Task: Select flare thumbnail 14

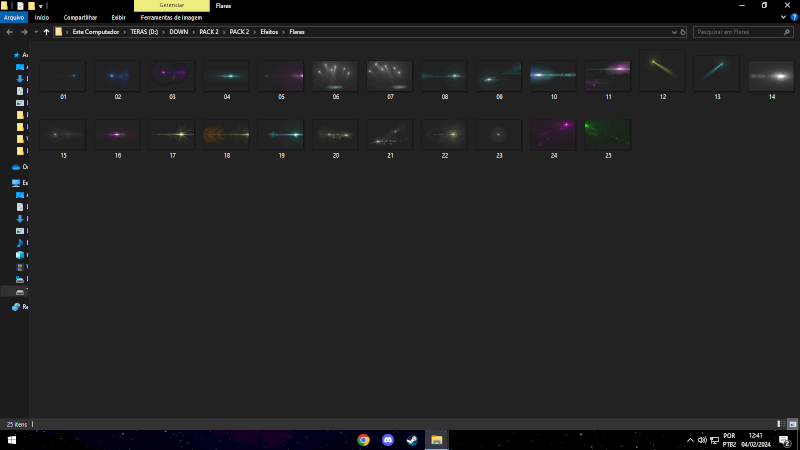Action: [x=771, y=76]
